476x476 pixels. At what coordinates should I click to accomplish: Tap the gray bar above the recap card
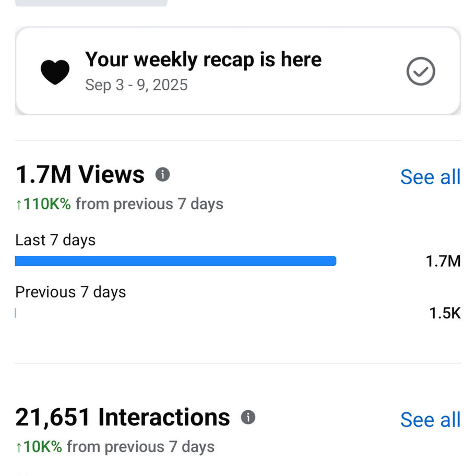pos(91,3)
